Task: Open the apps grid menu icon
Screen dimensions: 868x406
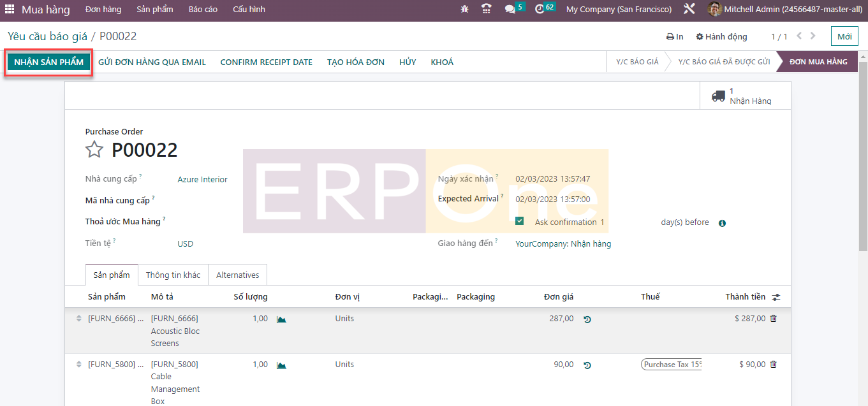Action: coord(10,10)
